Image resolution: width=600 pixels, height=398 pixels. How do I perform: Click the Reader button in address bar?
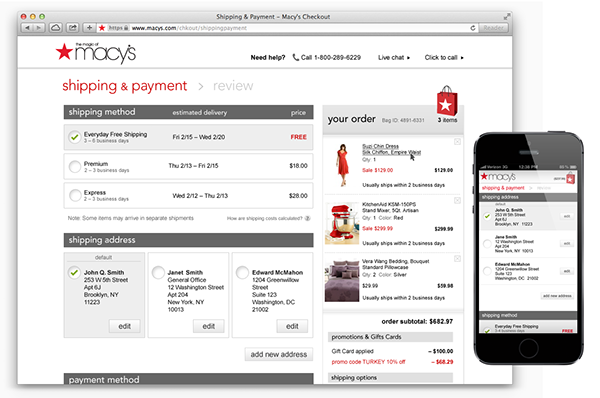point(493,28)
